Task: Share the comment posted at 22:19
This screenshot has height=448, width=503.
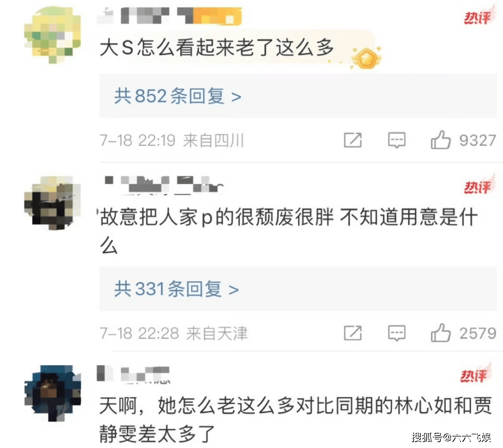Action: click(x=353, y=140)
